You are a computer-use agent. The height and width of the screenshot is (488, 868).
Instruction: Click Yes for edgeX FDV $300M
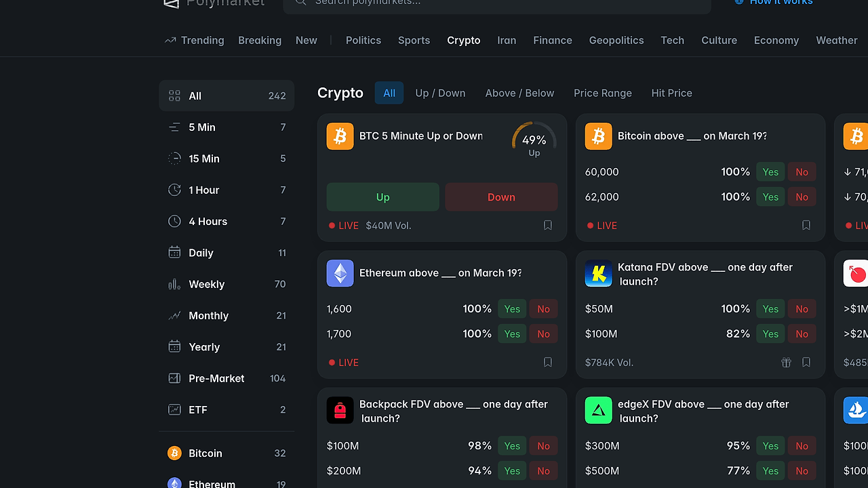[x=770, y=446]
